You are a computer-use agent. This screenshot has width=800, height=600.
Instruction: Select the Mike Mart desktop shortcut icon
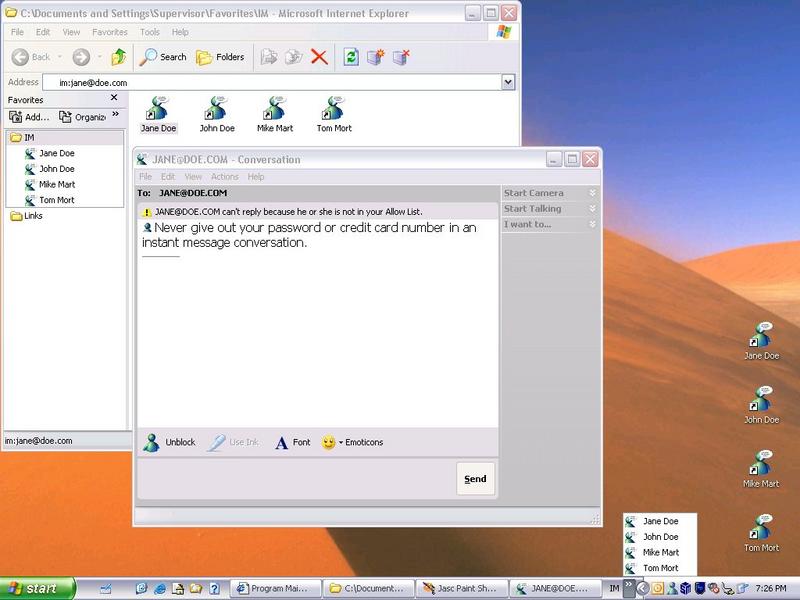[x=761, y=469]
